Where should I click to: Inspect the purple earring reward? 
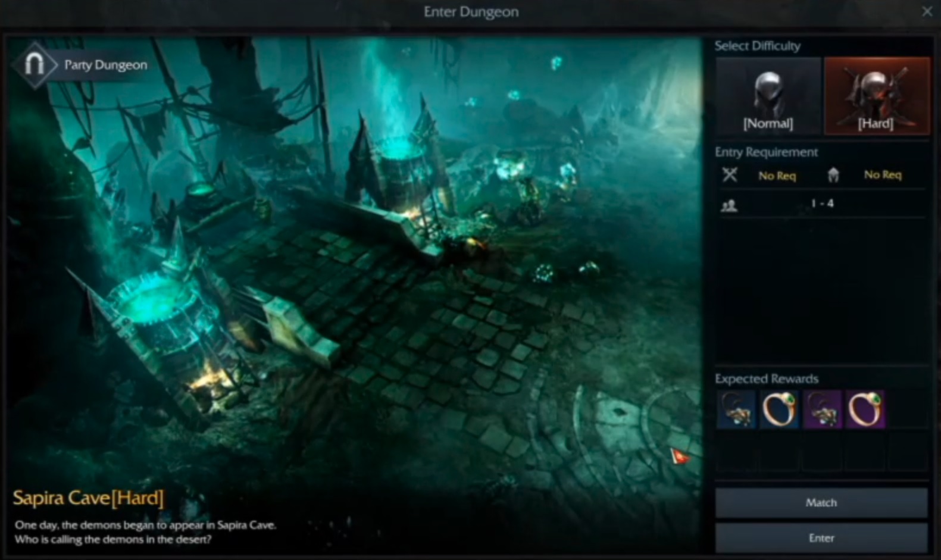tap(822, 409)
